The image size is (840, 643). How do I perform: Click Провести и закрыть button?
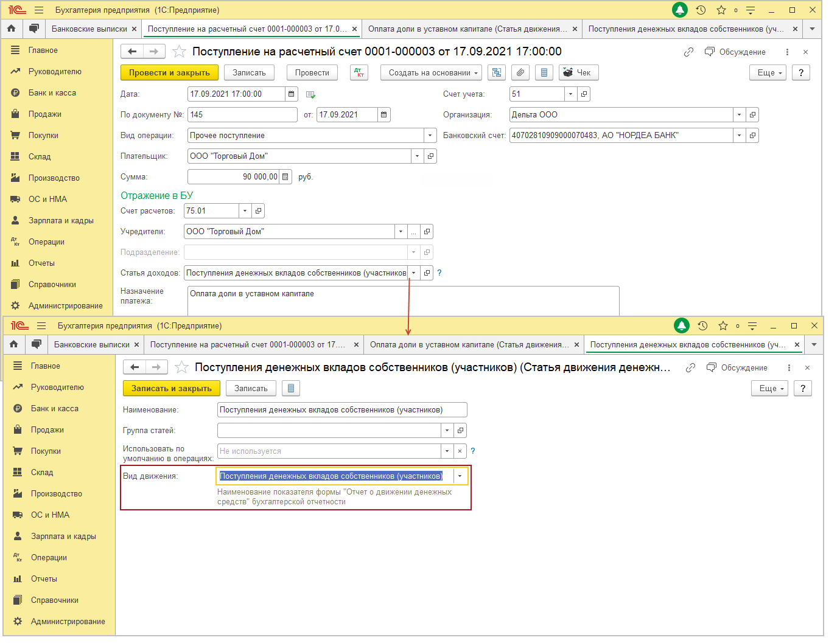169,72
